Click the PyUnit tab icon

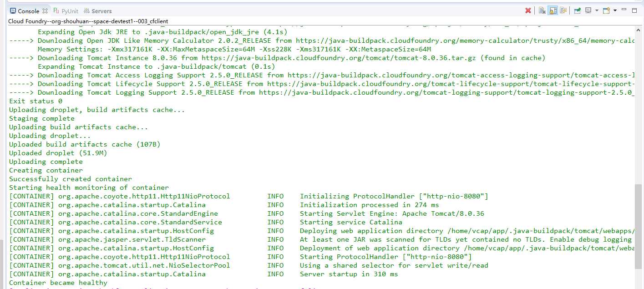click(56, 11)
